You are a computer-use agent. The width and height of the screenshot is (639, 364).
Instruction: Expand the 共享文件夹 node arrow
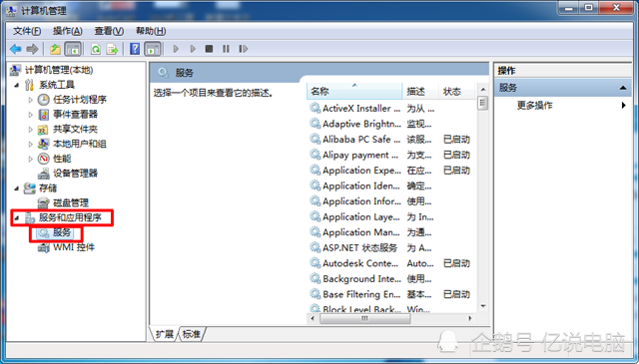point(31,130)
